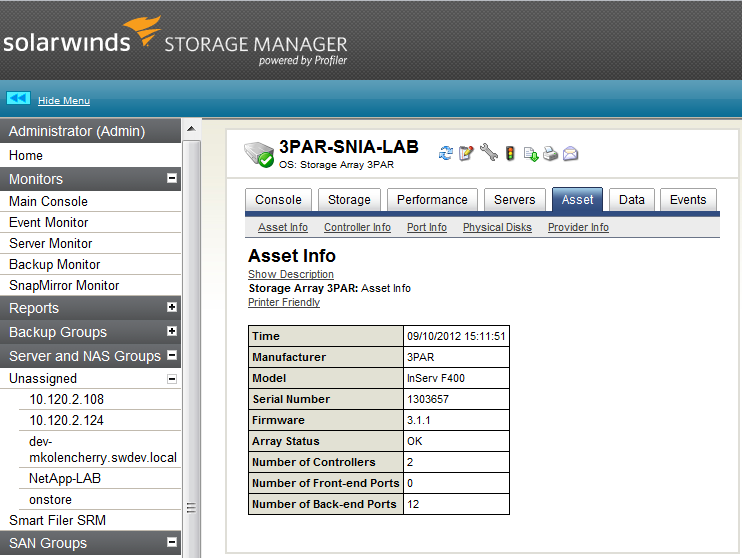The height and width of the screenshot is (558, 742).
Task: Open the Data tab
Action: 632,200
